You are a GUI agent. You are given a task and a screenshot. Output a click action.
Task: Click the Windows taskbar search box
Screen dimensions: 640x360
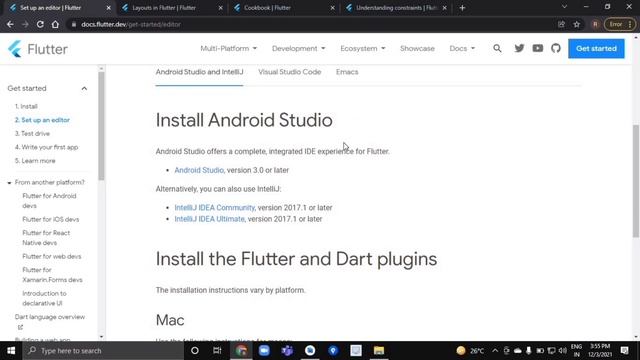pyautogui.click(x=103, y=351)
